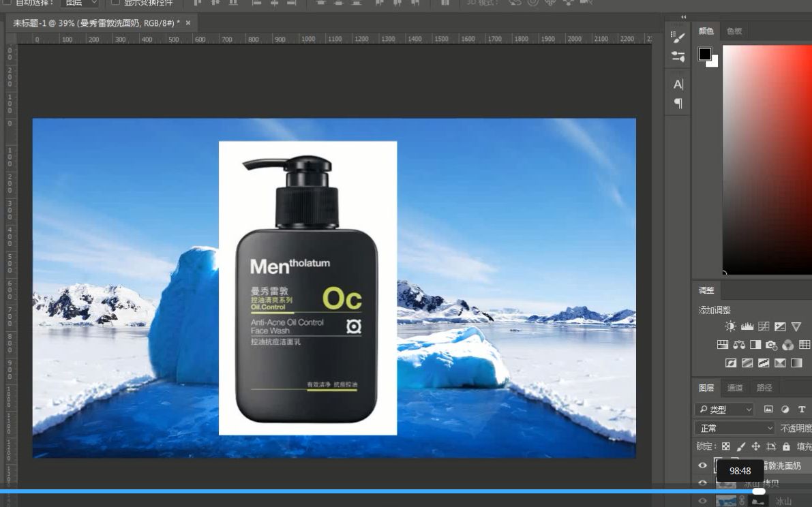The image size is (812, 507).
Task: Collapse the right panels with double arrow
Action: (x=683, y=16)
